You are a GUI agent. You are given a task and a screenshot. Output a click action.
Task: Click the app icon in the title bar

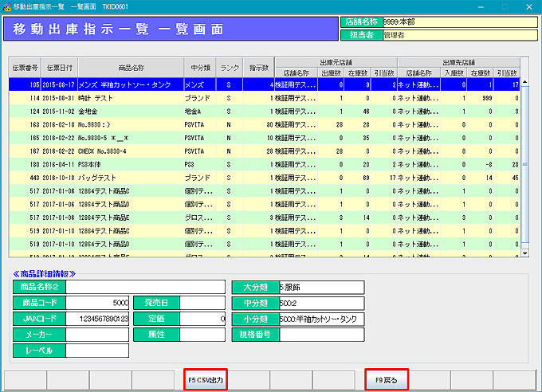(7, 6)
